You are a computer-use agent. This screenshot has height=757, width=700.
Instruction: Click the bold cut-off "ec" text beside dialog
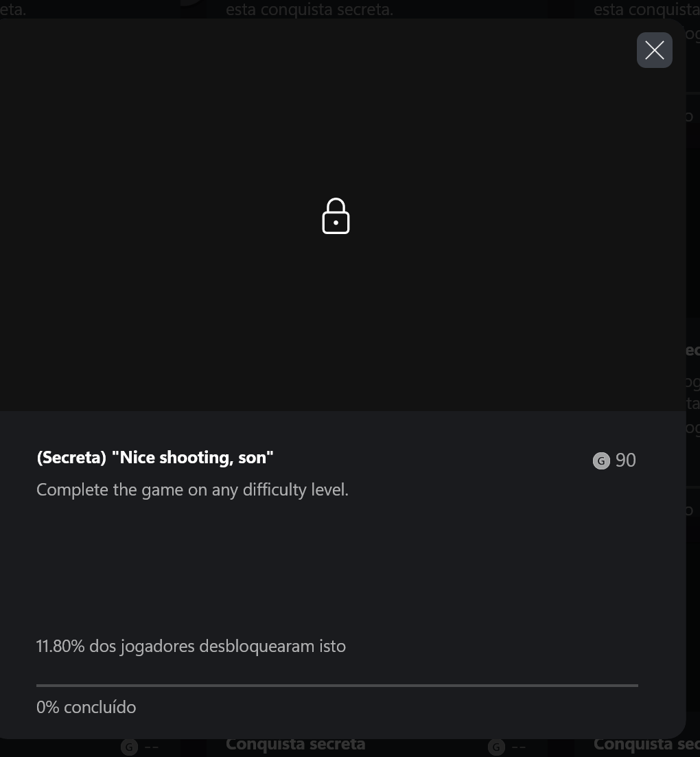692,350
